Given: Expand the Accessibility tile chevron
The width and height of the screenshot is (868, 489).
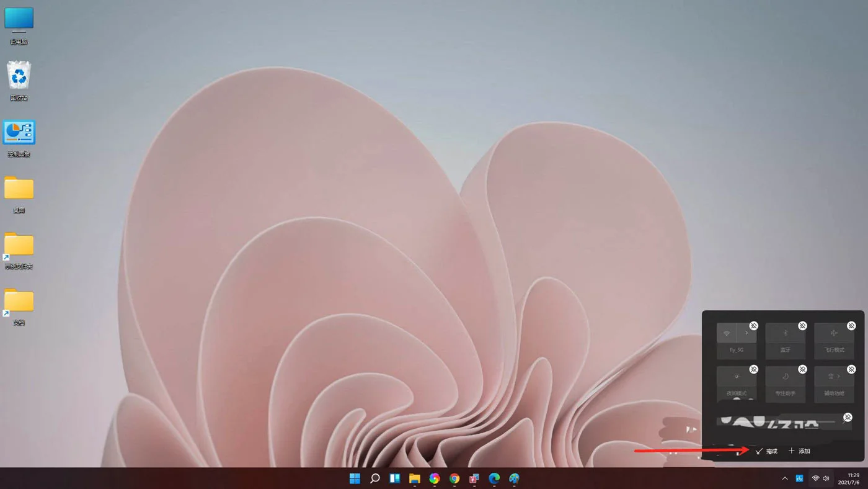Looking at the screenshot, I should [x=839, y=376].
